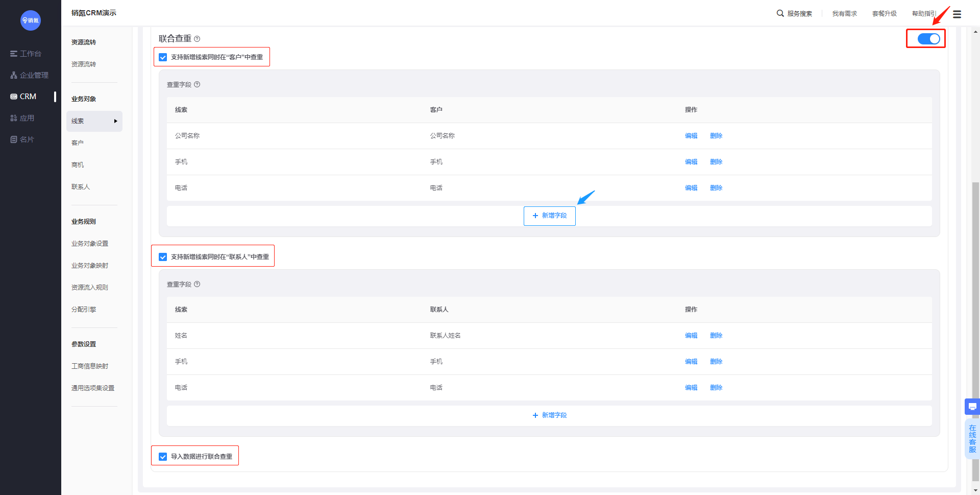Edit the 公司名称 row in 客户 table
Image resolution: width=980 pixels, height=495 pixels.
[691, 136]
